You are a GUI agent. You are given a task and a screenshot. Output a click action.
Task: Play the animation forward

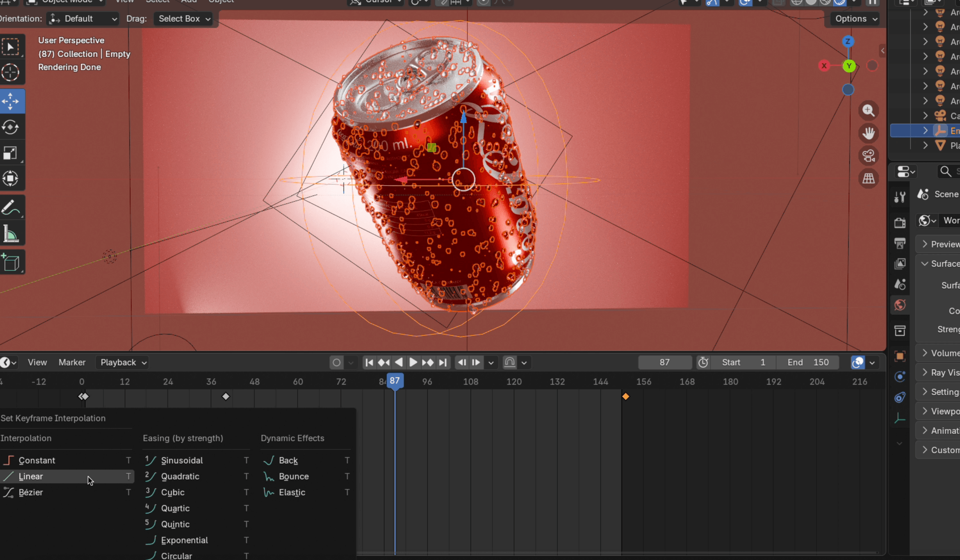tap(413, 362)
